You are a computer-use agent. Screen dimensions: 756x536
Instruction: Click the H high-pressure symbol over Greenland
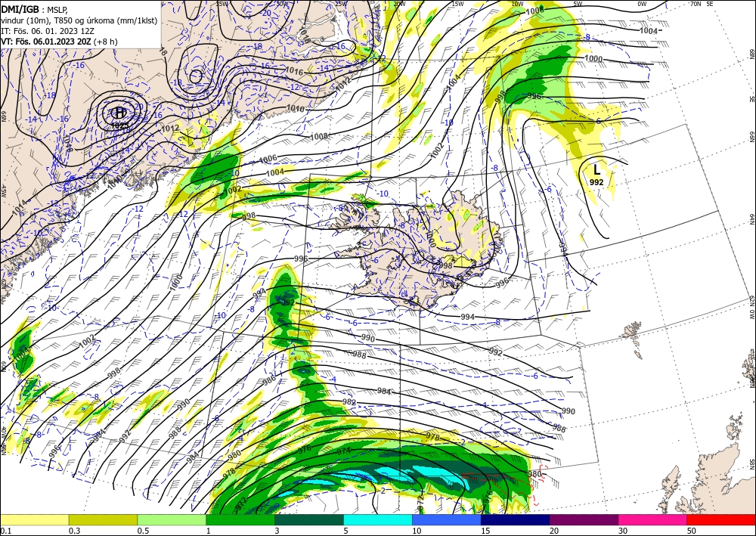click(119, 113)
